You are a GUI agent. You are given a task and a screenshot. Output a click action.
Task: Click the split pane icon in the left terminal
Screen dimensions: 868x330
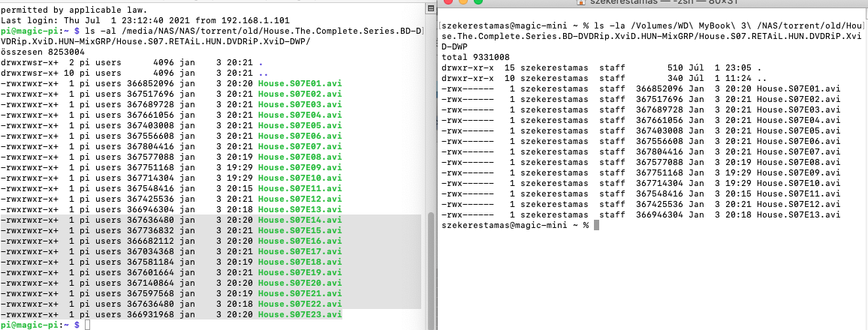[x=430, y=8]
